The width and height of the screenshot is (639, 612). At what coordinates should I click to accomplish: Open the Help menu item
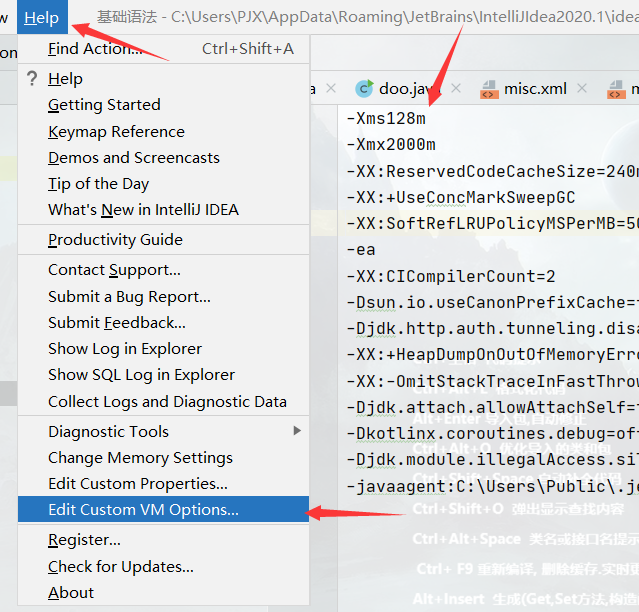pos(163,79)
